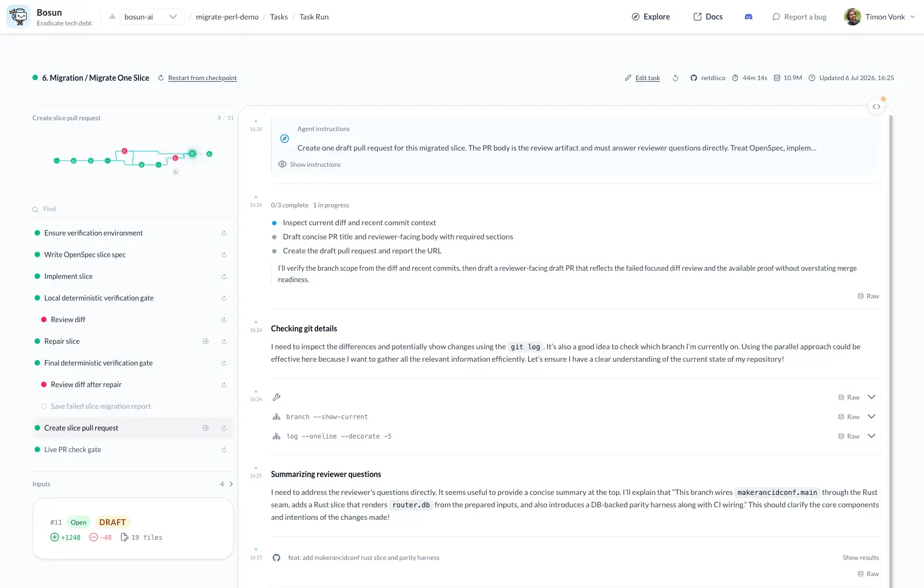Click retry icon on Implement slice row
This screenshot has height=588, width=924.
click(x=224, y=277)
